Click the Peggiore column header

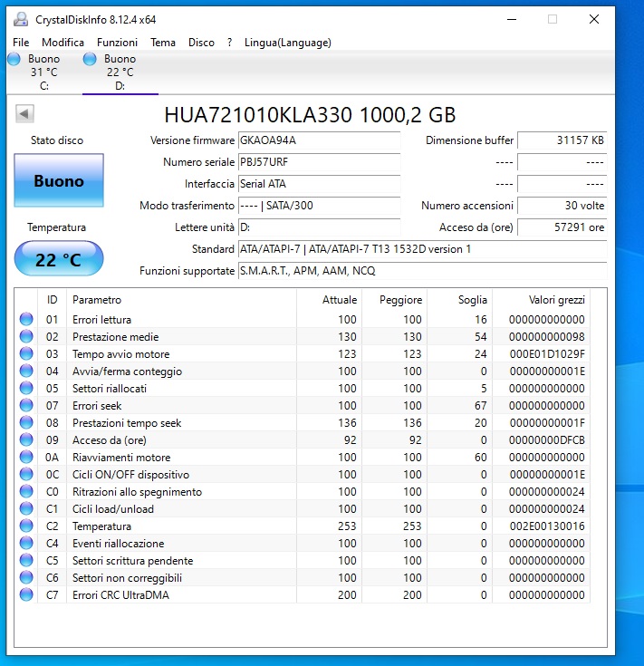(x=394, y=300)
